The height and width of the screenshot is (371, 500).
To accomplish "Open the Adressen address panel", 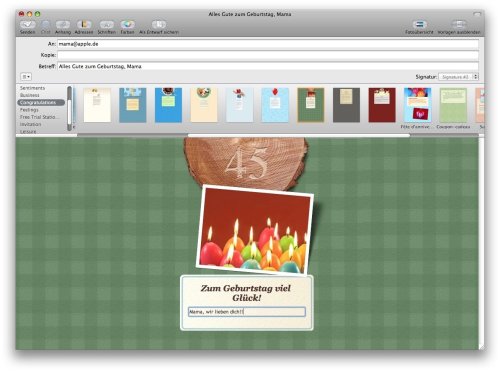I will pyautogui.click(x=84, y=27).
